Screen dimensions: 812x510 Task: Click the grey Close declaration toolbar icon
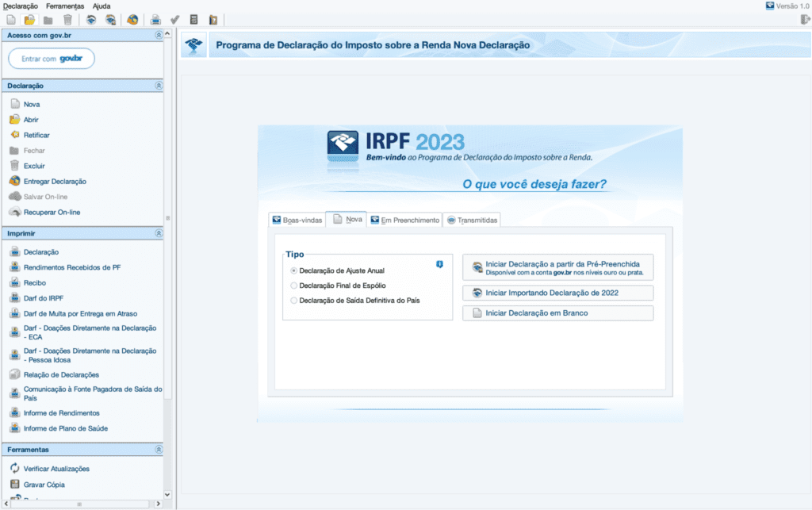[x=48, y=20]
